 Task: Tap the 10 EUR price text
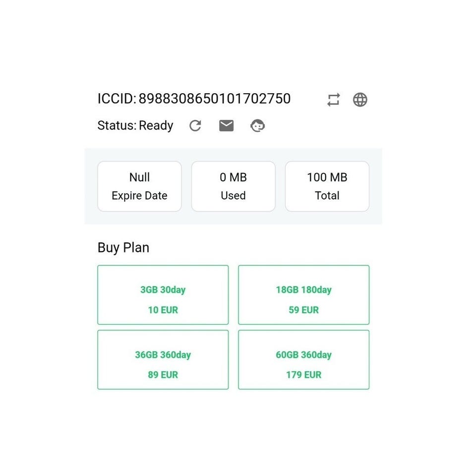(163, 310)
